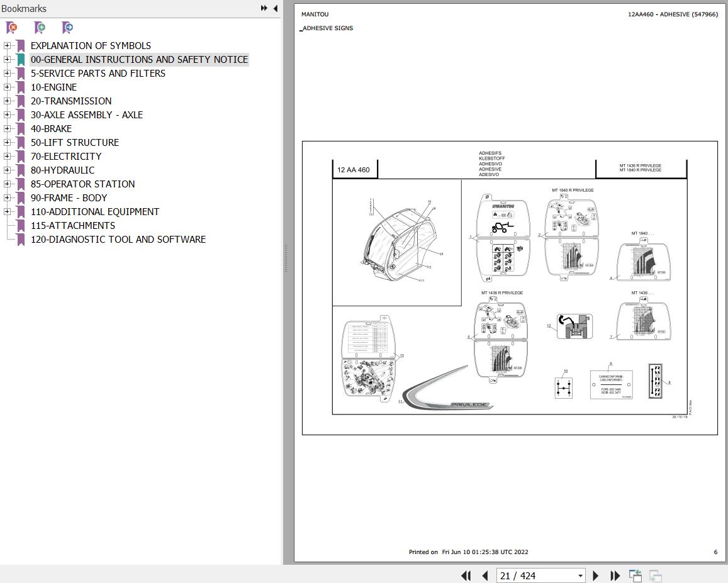Click the page header text 12AA460 - ADHESIVE (547966)
This screenshot has height=583, width=728.
673,14
